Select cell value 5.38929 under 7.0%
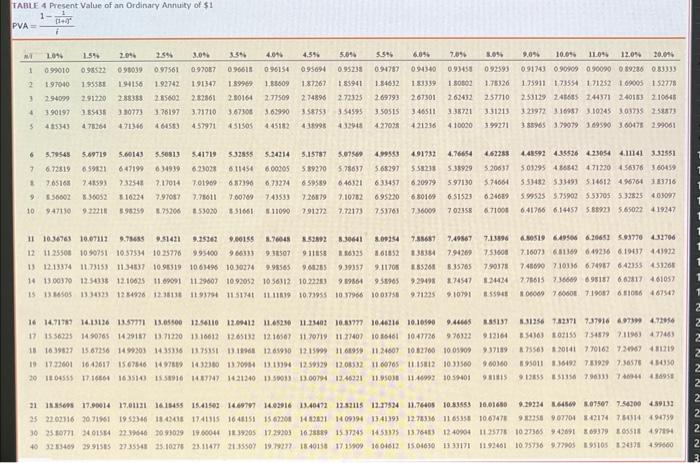This screenshot has height=463, width=700. pyautogui.click(x=460, y=168)
